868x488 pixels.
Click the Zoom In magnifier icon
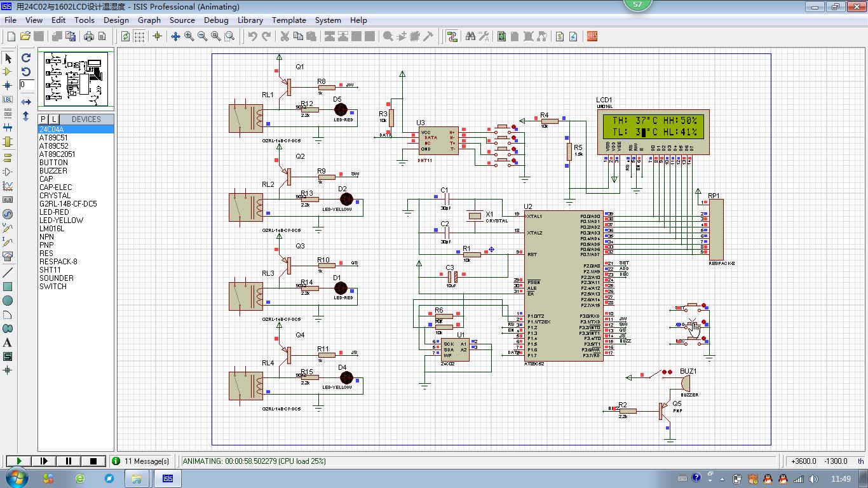189,37
